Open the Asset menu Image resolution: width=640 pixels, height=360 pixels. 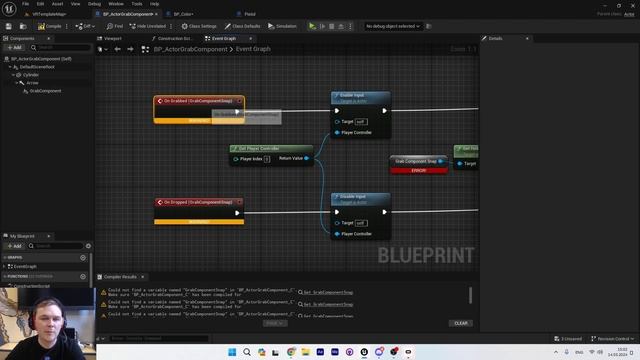point(57,4)
